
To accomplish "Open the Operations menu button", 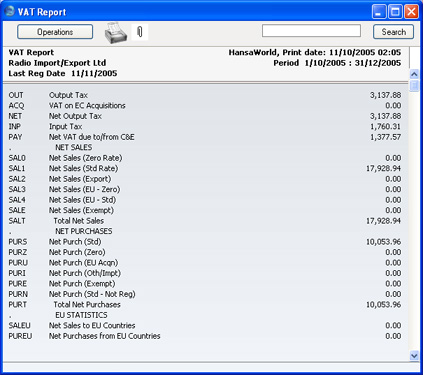I will 55,32.
